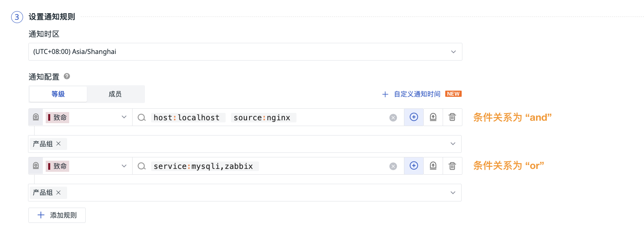644x234 pixels.
Task: Click the upgrade notification icon in second rule
Action: point(433,166)
